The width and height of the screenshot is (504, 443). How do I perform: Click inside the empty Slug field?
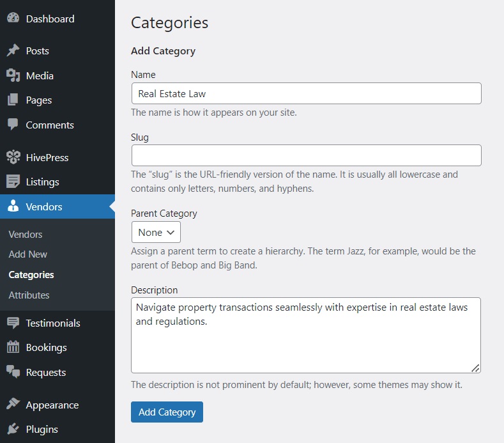pyautogui.click(x=306, y=155)
